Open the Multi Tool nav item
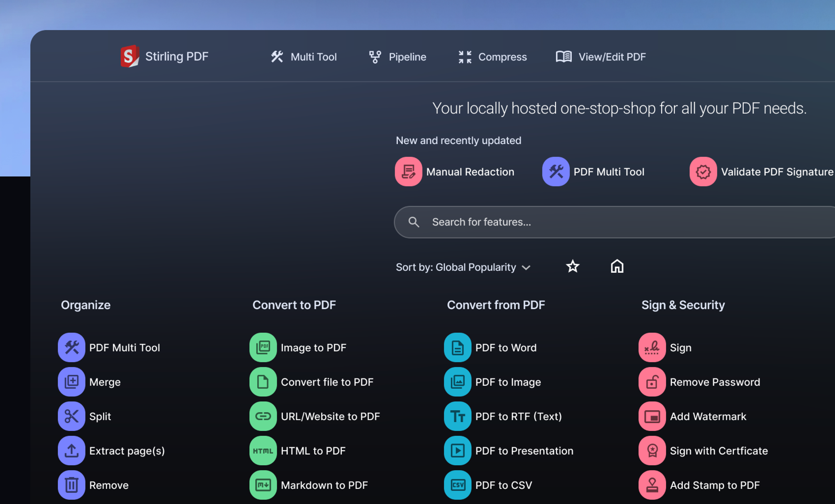This screenshot has height=504, width=835. 304,57
